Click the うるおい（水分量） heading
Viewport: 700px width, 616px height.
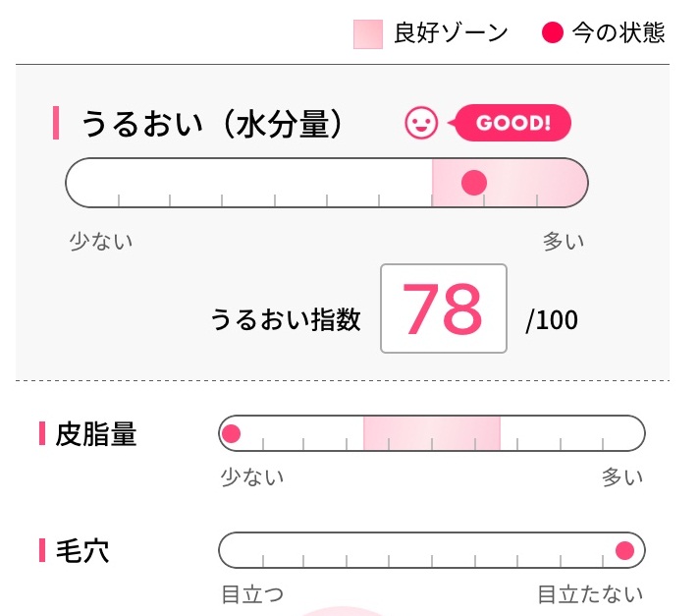212,123
